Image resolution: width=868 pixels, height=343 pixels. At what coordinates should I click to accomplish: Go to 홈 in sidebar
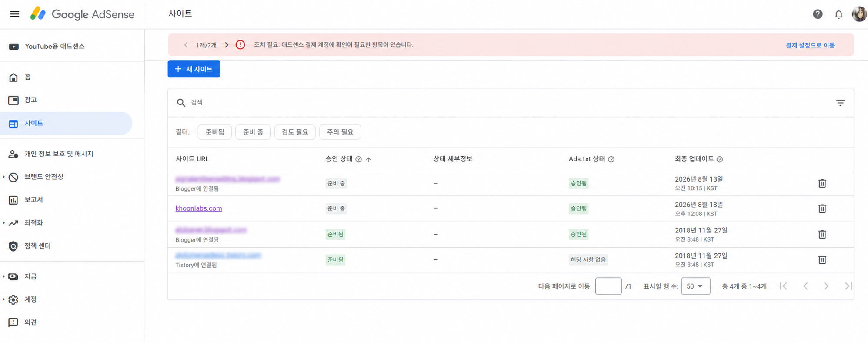[x=66, y=77]
